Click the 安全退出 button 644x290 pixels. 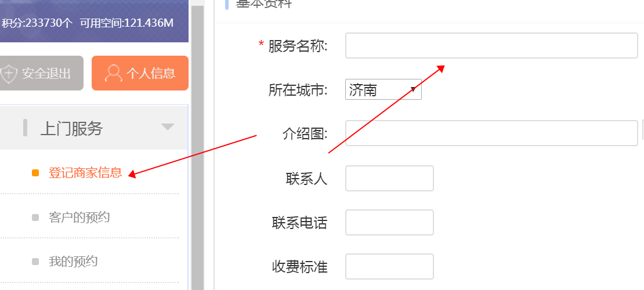click(x=40, y=73)
